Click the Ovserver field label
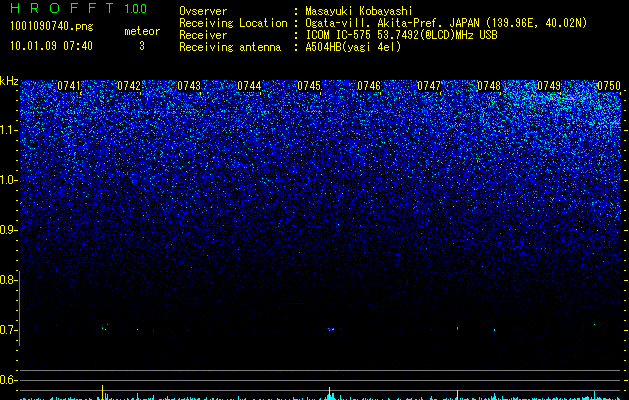 (x=203, y=11)
